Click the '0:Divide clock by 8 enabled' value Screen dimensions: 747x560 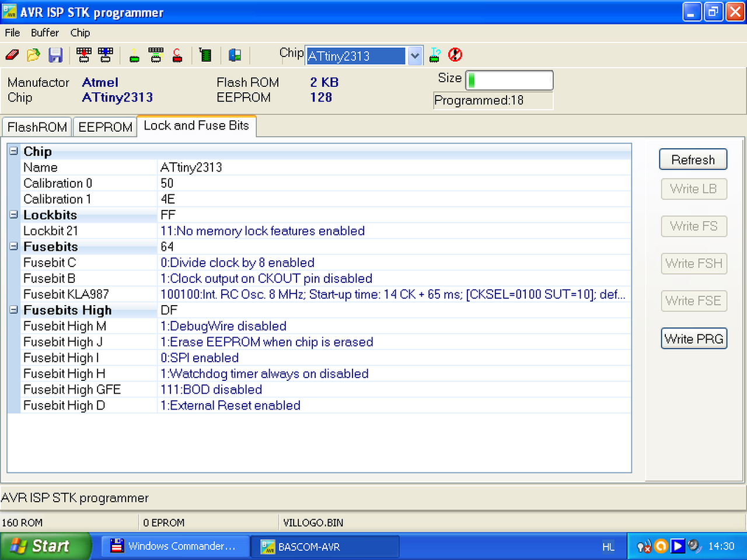coord(238,262)
